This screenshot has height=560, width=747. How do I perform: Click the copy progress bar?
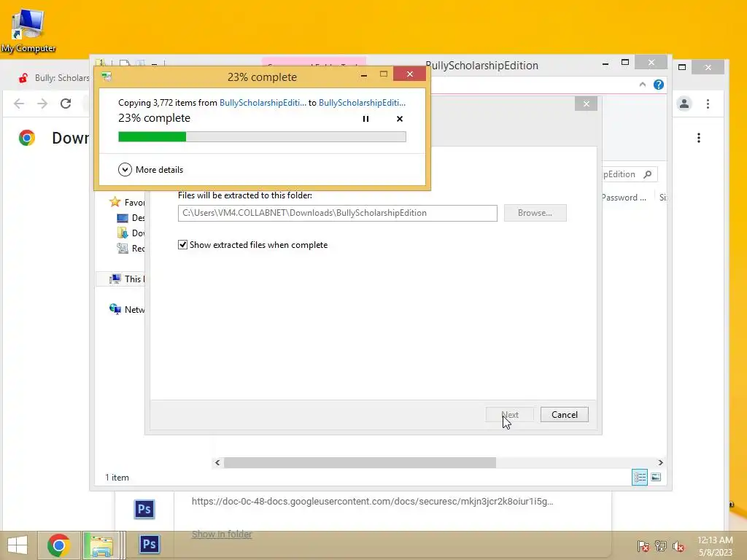pyautogui.click(x=262, y=137)
